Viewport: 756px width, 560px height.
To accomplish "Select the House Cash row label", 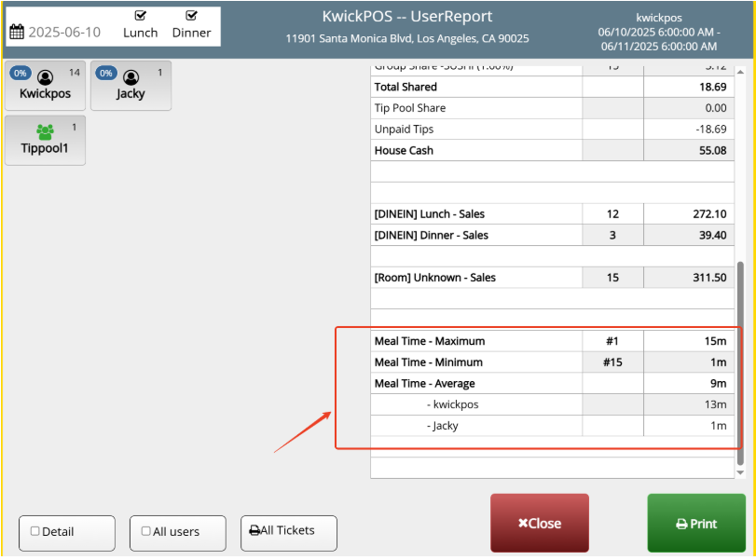I will (404, 150).
